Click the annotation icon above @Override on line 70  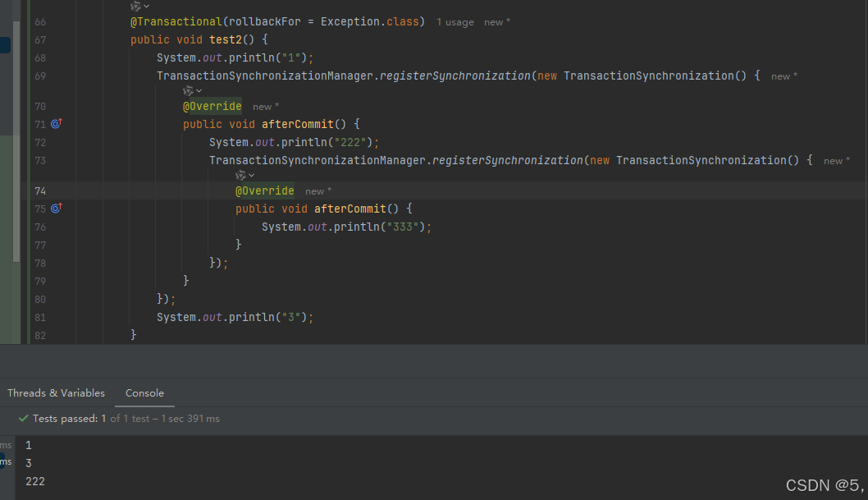[x=187, y=89]
